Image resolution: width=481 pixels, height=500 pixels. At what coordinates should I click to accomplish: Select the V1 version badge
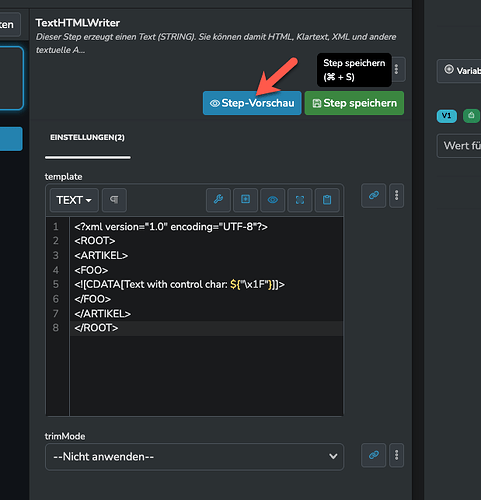447,116
